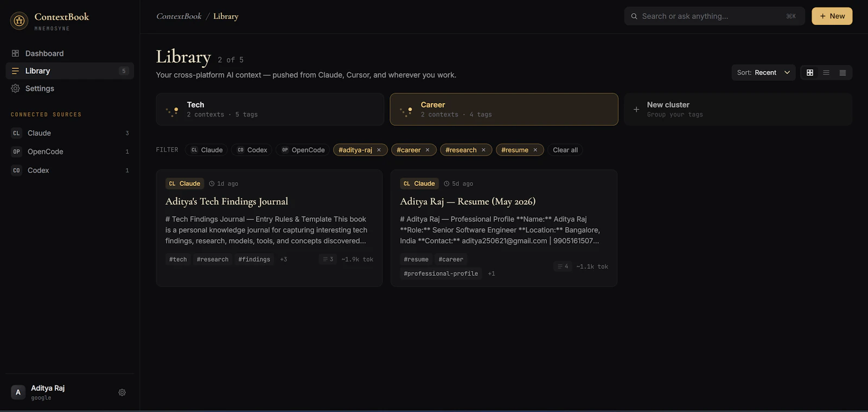
Task: Click Clear all filters
Action: click(565, 150)
